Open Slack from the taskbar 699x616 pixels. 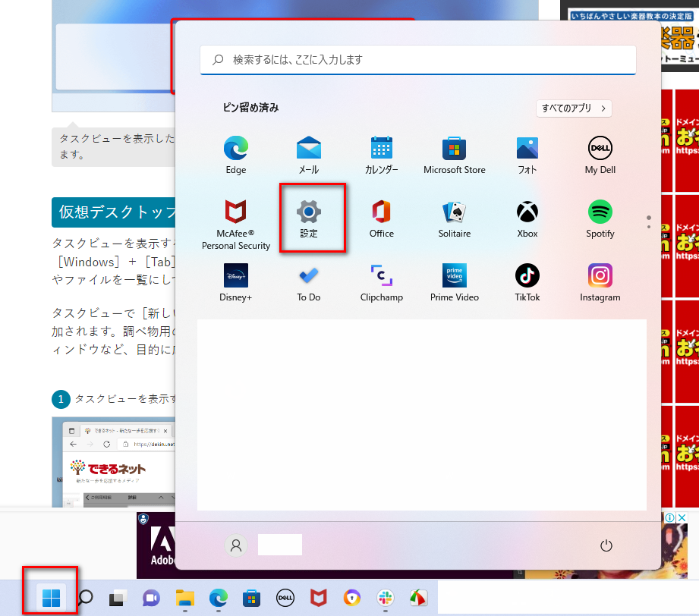pyautogui.click(x=385, y=598)
